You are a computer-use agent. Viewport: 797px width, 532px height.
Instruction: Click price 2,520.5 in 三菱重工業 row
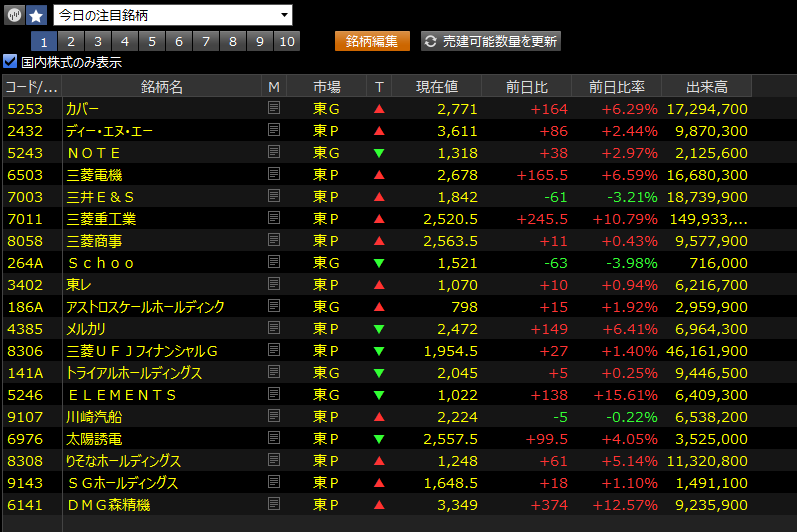click(450, 219)
